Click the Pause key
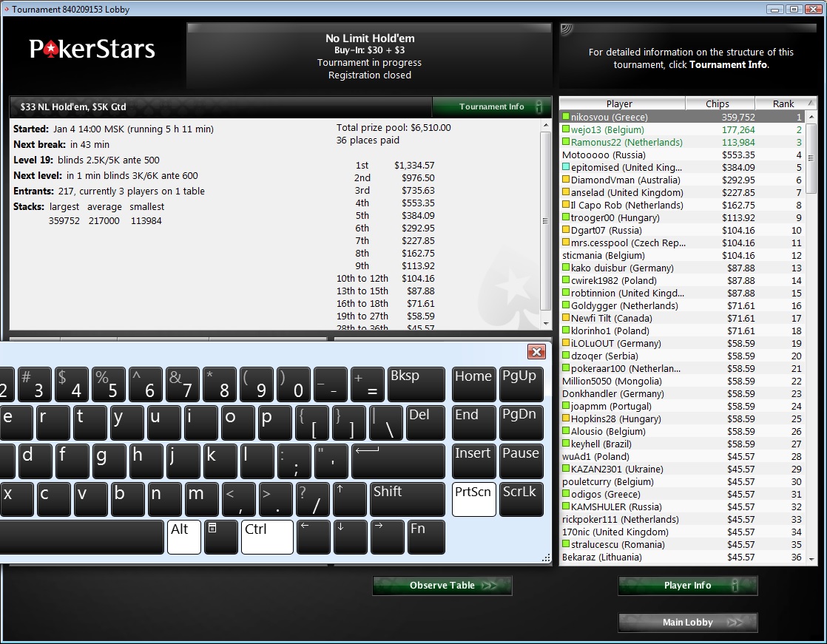Screen dimensions: 827x644 click(x=521, y=461)
